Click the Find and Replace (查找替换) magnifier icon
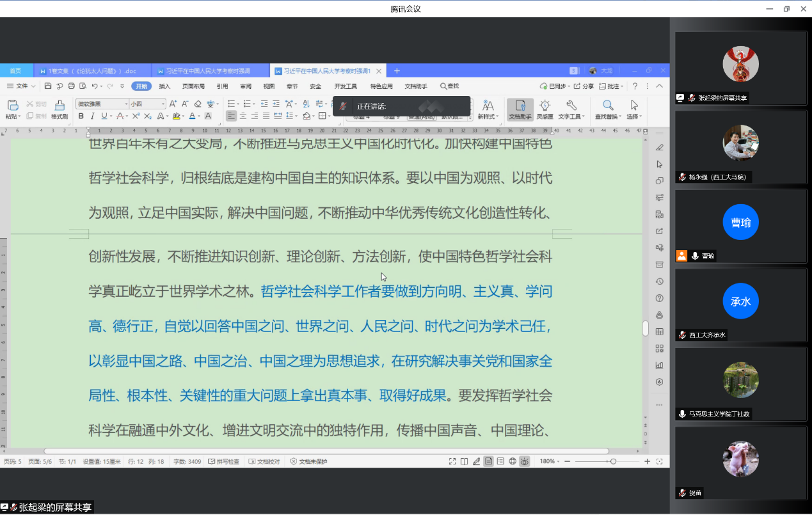 (608, 106)
